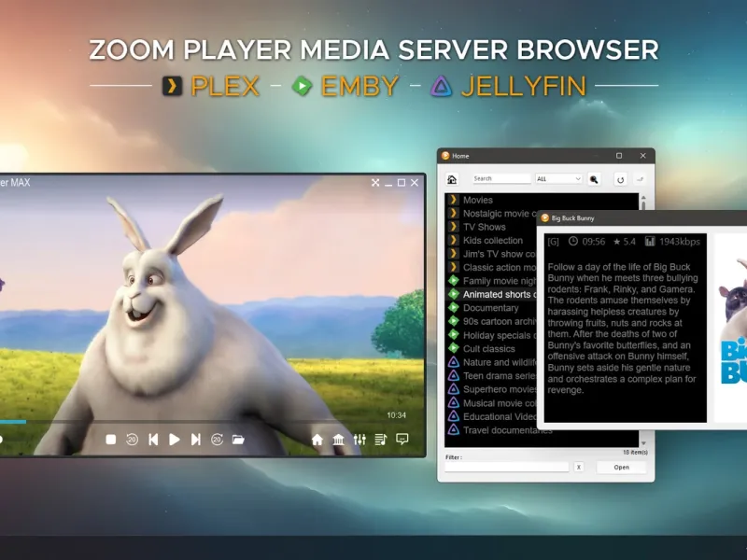Stop playback in the player window
The width and height of the screenshot is (747, 560).
pyautogui.click(x=110, y=440)
